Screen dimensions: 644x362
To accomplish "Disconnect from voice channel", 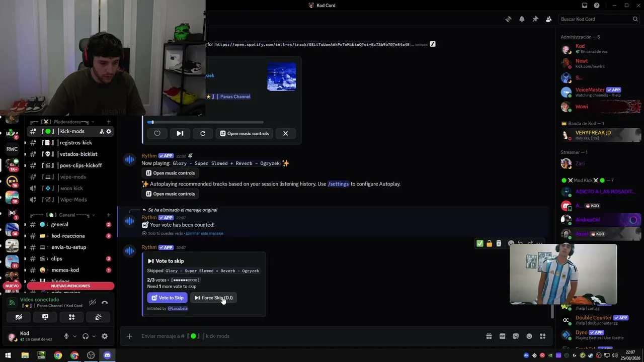I will click(x=105, y=303).
